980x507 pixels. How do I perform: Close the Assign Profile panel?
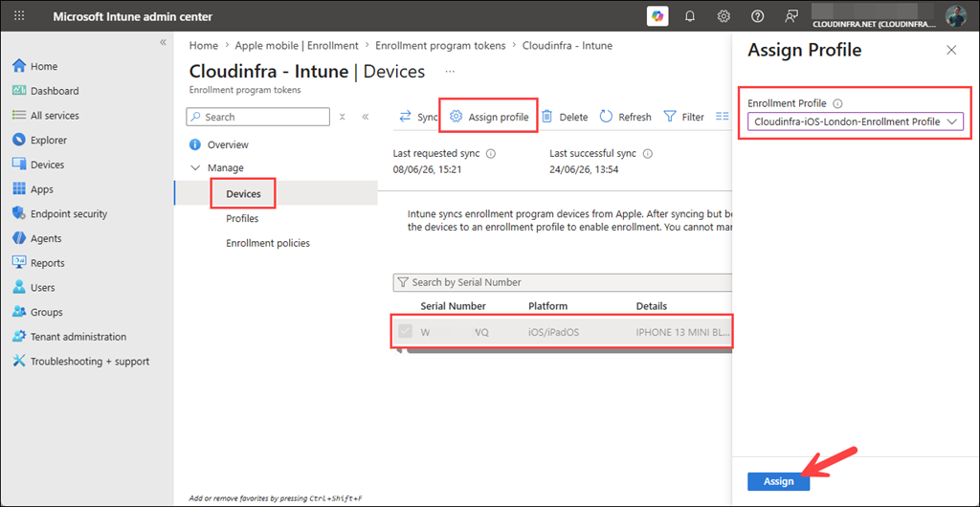click(x=951, y=50)
